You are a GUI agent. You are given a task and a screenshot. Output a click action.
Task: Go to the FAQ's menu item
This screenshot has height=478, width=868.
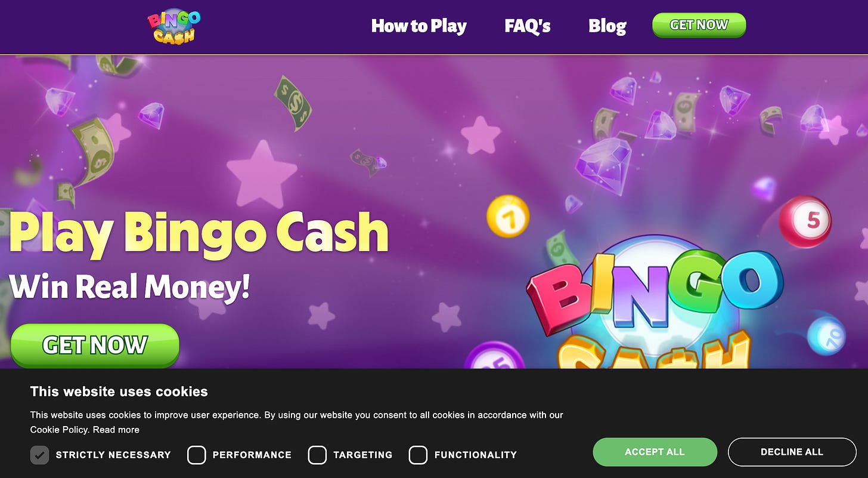tap(528, 26)
